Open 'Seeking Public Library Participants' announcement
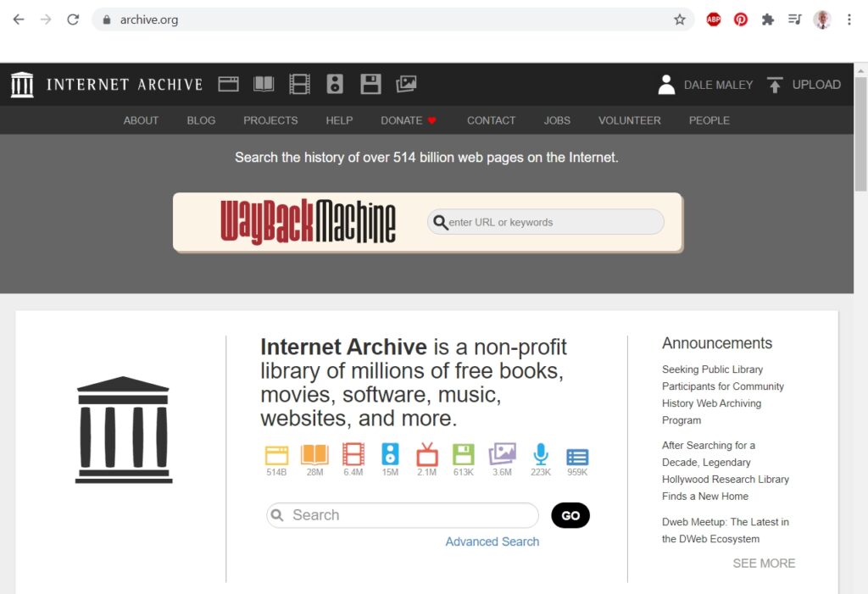 point(722,395)
